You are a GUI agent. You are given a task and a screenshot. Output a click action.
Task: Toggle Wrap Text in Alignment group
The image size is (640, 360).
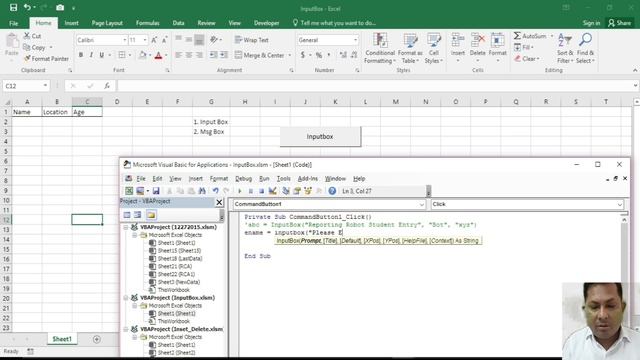[252, 40]
